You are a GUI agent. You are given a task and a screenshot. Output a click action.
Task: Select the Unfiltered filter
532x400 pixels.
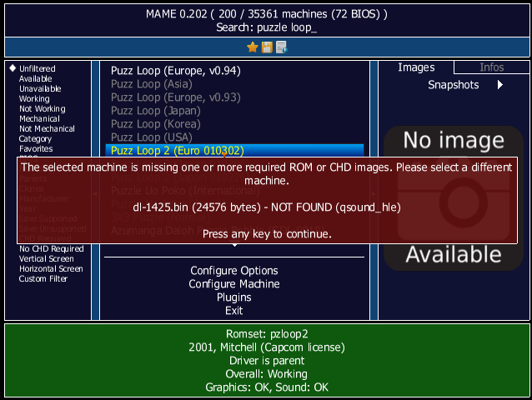click(38, 68)
